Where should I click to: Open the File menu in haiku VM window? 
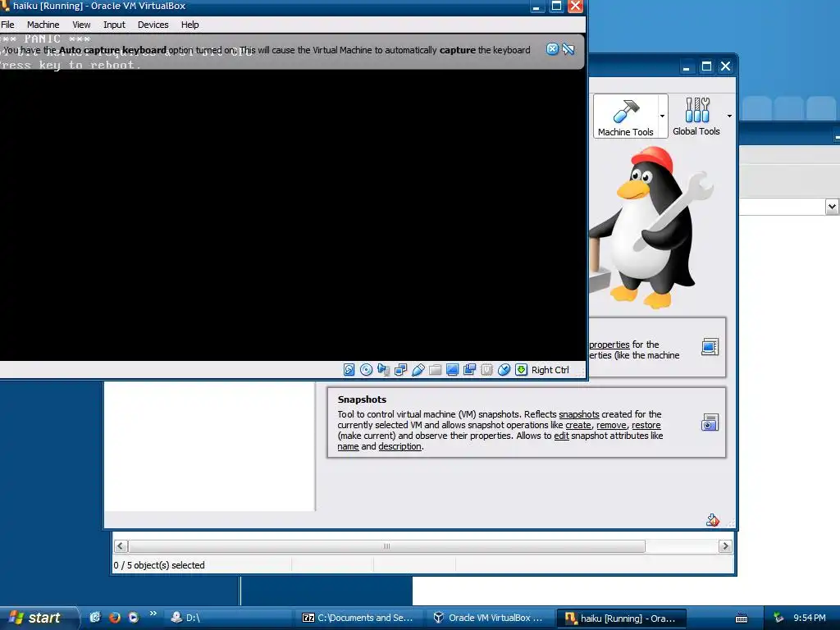(x=7, y=25)
